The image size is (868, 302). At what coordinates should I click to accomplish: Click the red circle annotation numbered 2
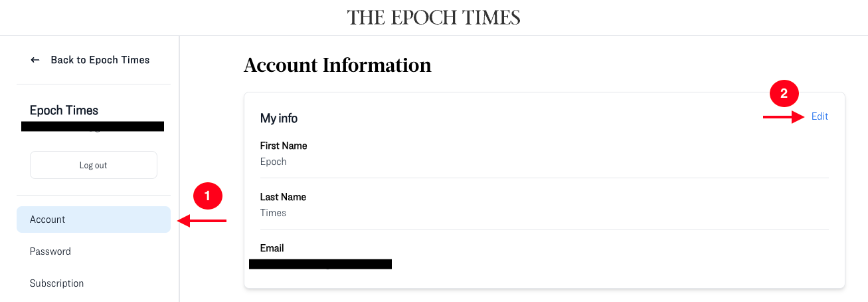click(x=784, y=94)
